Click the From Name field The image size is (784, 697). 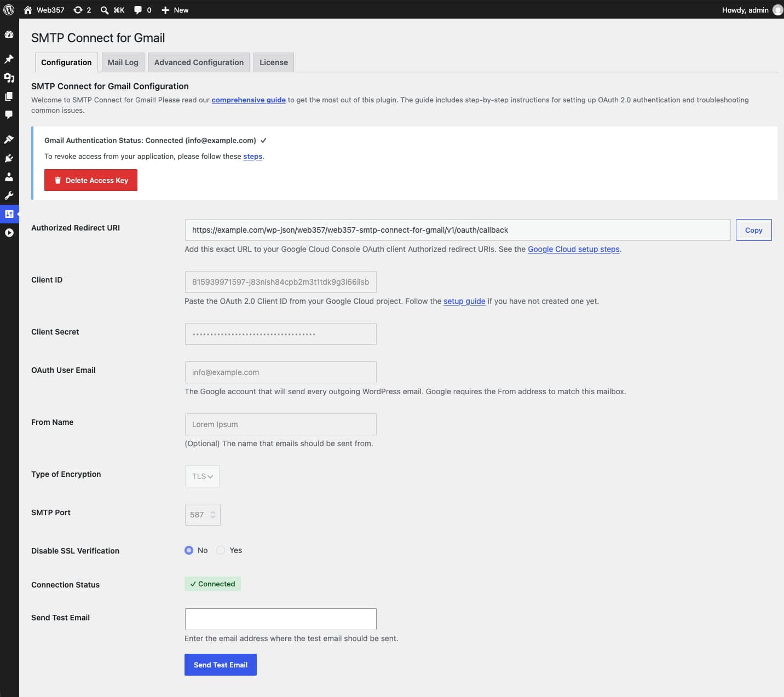pyautogui.click(x=281, y=424)
